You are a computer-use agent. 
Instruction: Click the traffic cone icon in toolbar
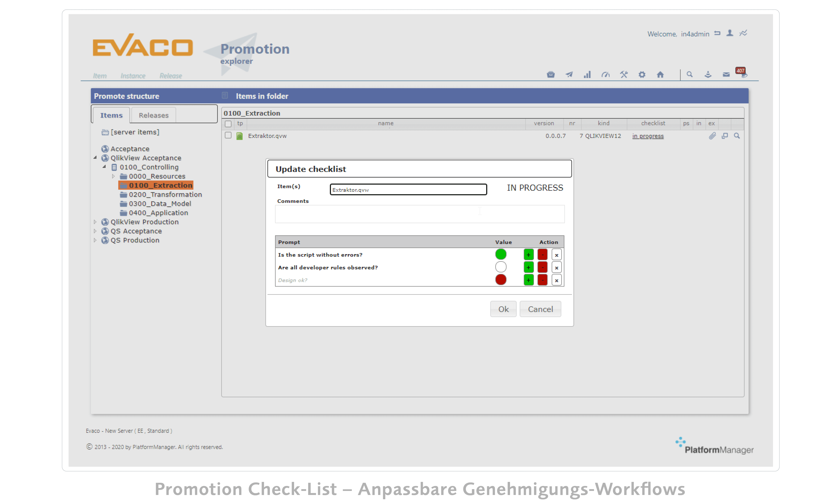coord(708,74)
